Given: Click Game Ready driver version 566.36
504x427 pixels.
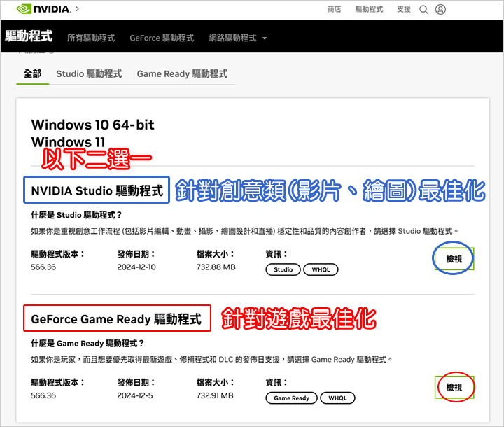Looking at the screenshot, I should pyautogui.click(x=43, y=395).
